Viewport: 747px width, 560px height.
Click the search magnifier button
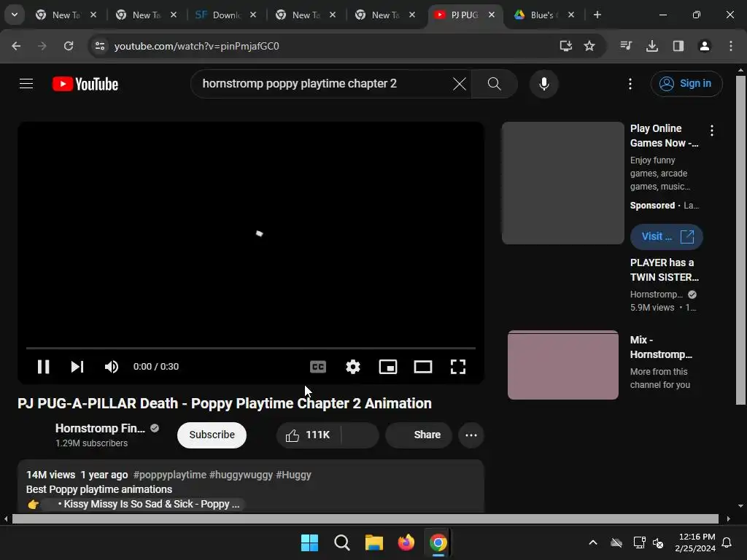pyautogui.click(x=494, y=84)
